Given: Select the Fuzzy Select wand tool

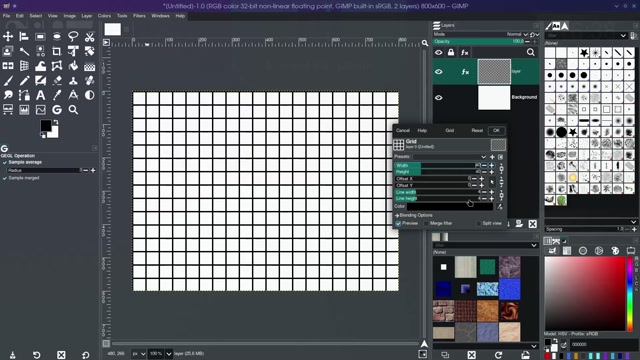Looking at the screenshot, I should point(24,51).
